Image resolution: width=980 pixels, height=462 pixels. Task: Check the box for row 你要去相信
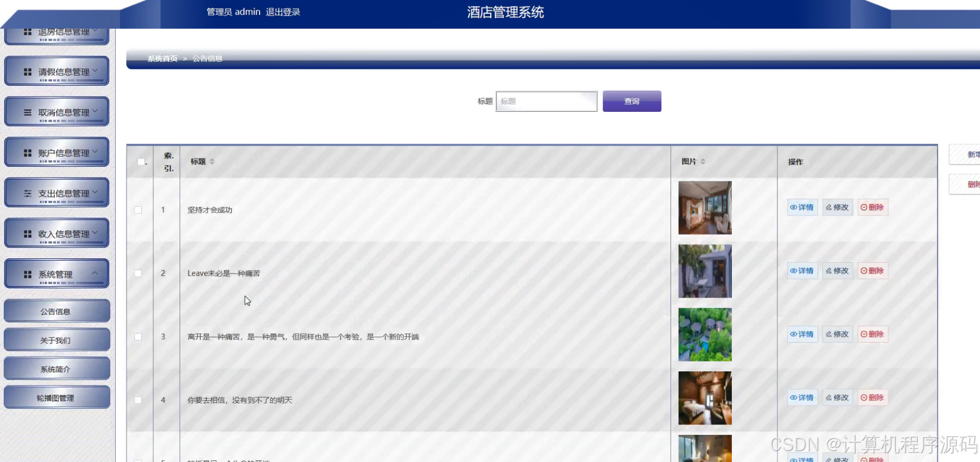coord(138,400)
